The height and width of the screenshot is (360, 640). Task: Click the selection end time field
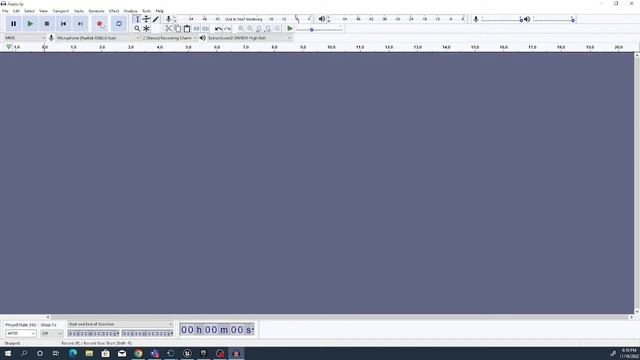point(148,333)
